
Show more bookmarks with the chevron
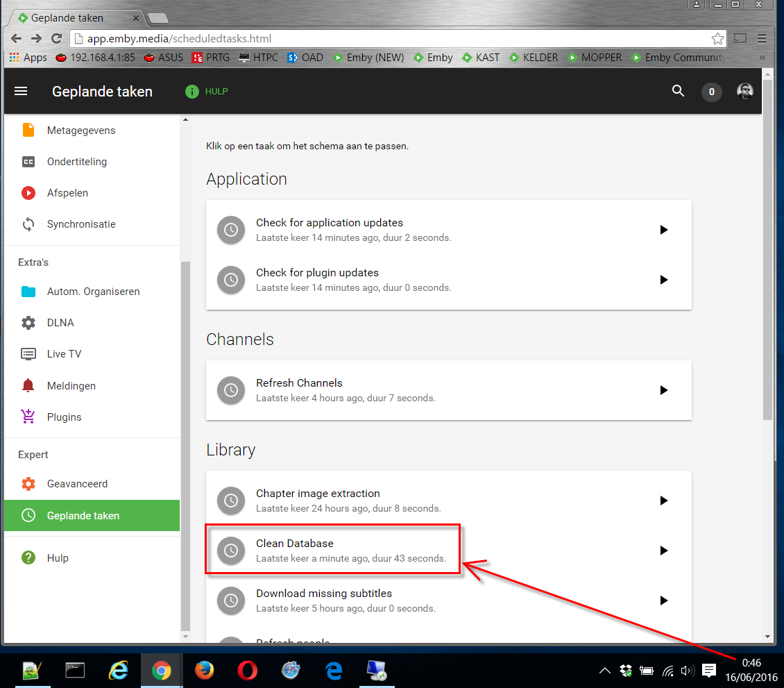click(762, 58)
